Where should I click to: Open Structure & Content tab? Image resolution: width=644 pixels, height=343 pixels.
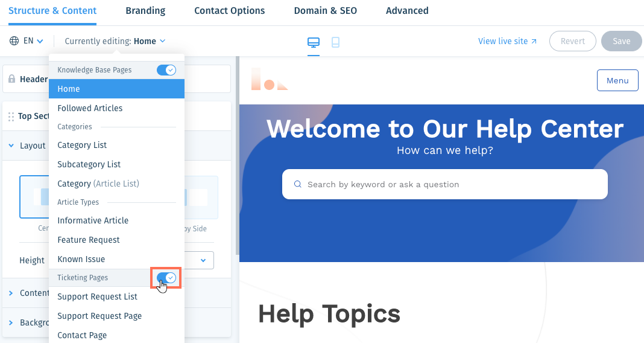coord(52,11)
